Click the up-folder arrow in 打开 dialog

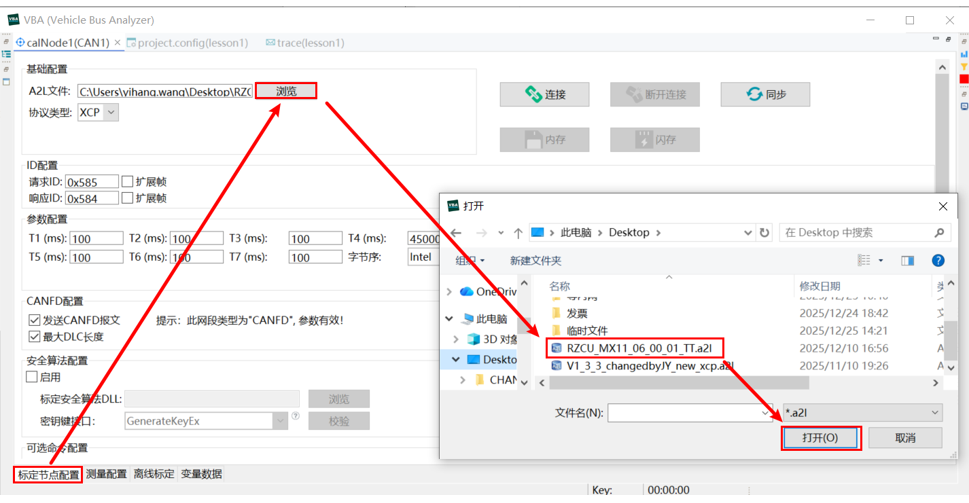518,233
